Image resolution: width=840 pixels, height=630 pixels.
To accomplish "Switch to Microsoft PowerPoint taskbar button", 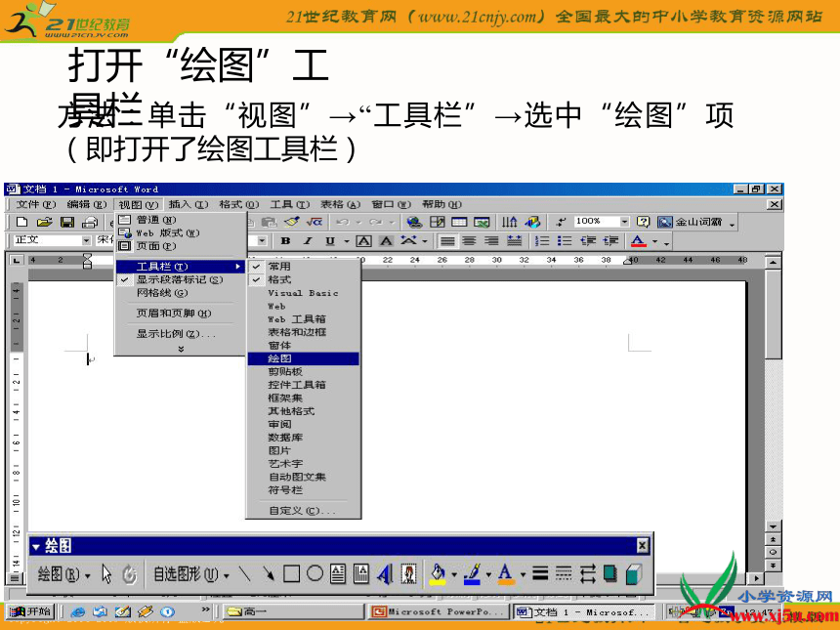I will (x=438, y=611).
